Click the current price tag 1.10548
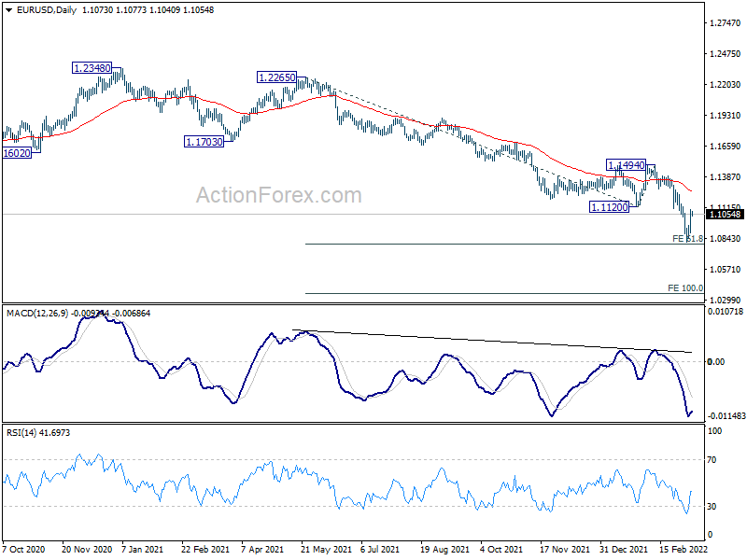Screen dimensions: 747x560 pos(725,215)
